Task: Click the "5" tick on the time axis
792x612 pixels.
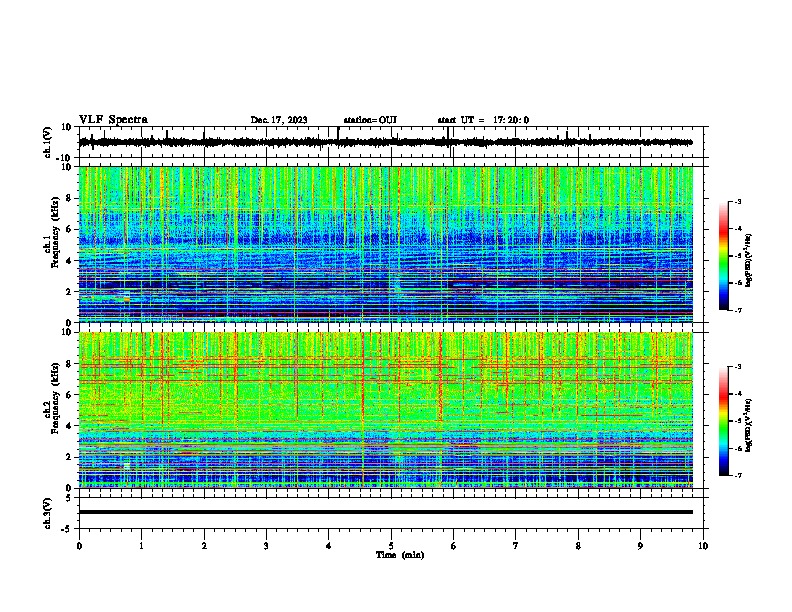Action: point(391,546)
